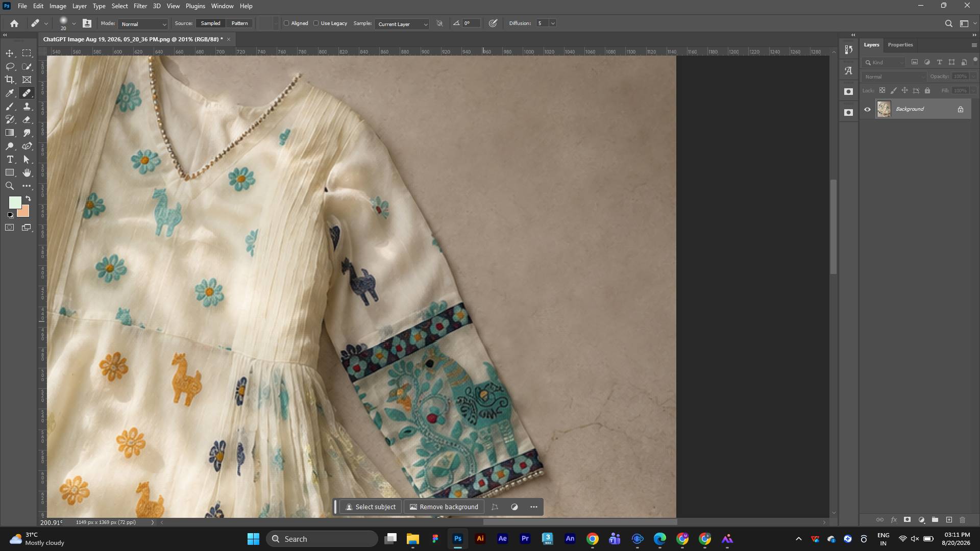Select the Crop tool
Screen dimensions: 980x551
click(10, 80)
